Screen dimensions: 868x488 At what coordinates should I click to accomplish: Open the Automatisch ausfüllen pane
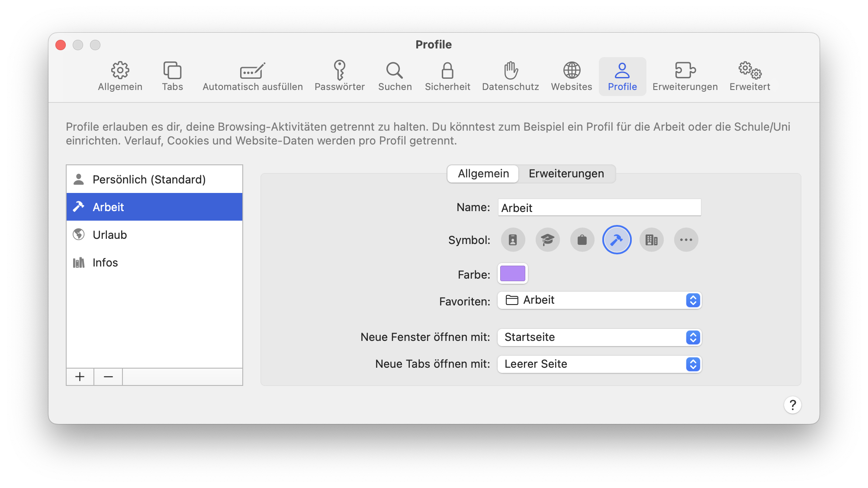tap(252, 76)
